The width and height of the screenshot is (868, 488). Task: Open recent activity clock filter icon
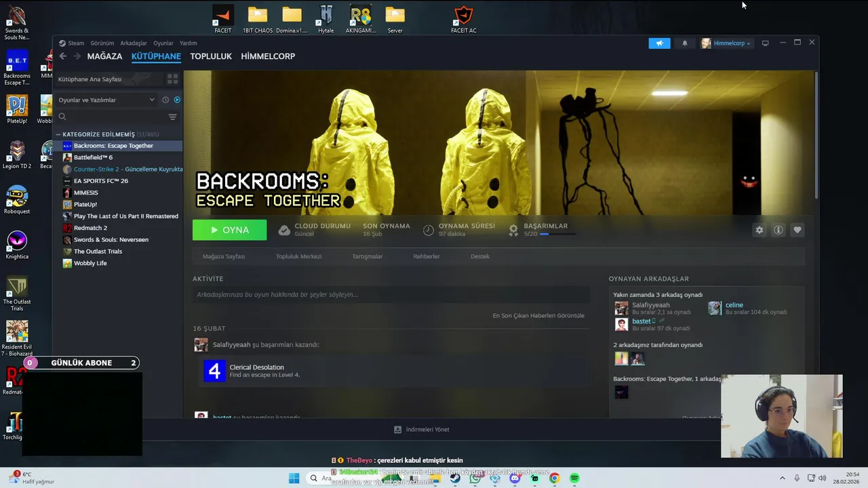pos(165,100)
